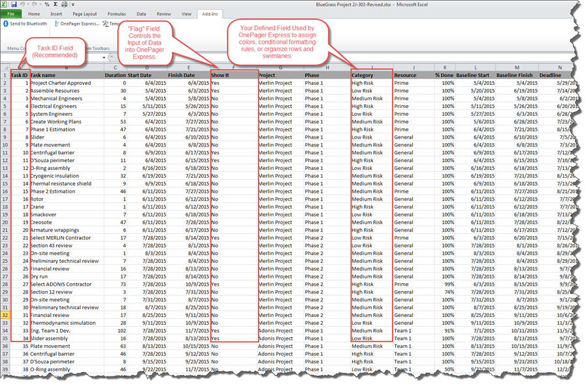Viewport: 588px width, 387px height.
Task: Click the Save icon in Quick Access Toolbar
Action: [x=14, y=4]
